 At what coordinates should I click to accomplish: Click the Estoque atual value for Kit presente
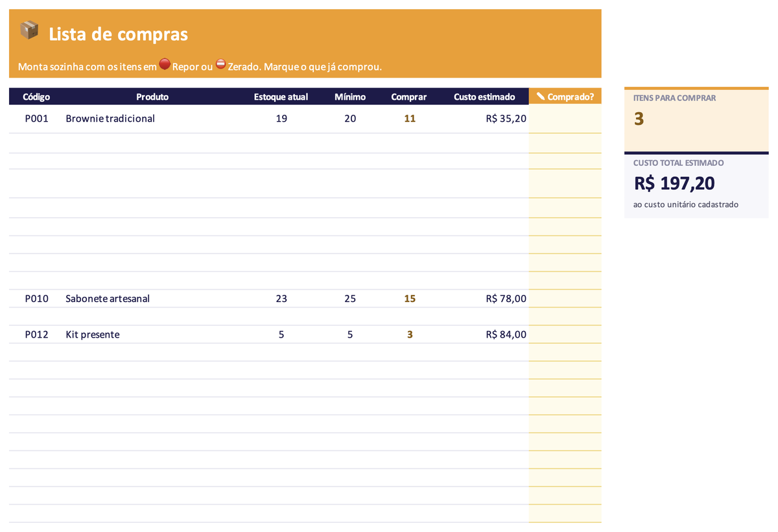click(x=281, y=334)
